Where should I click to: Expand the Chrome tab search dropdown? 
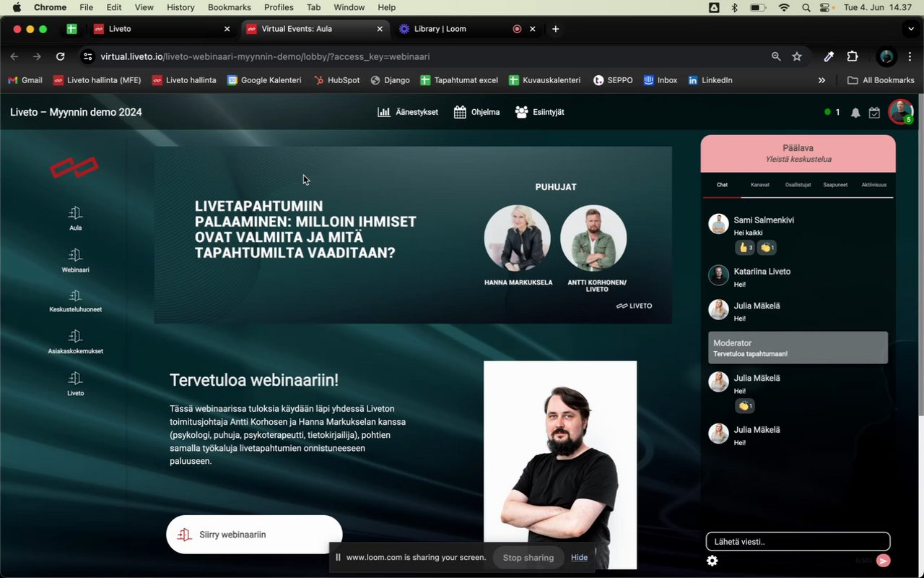coord(910,29)
